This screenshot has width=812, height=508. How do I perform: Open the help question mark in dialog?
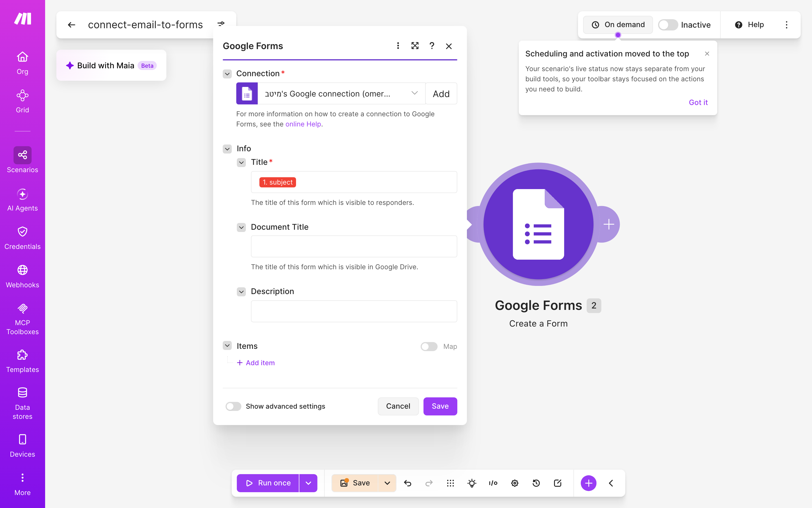click(432, 46)
